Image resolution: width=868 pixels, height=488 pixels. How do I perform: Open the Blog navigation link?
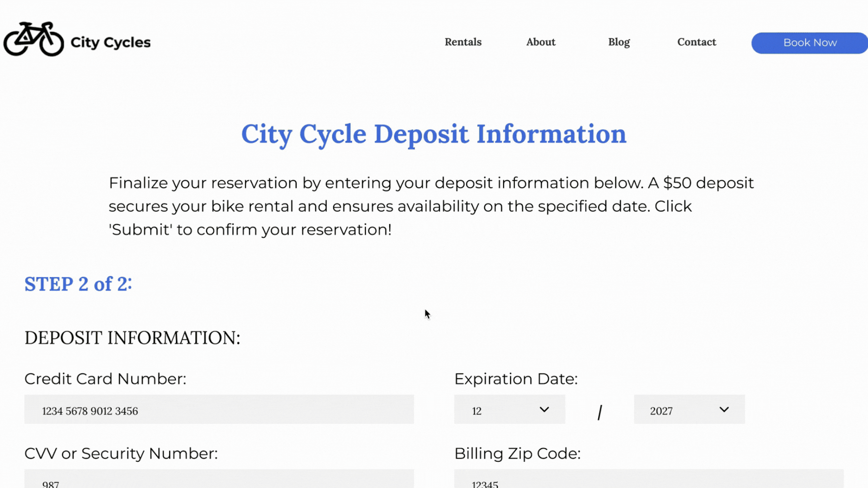[x=619, y=42]
